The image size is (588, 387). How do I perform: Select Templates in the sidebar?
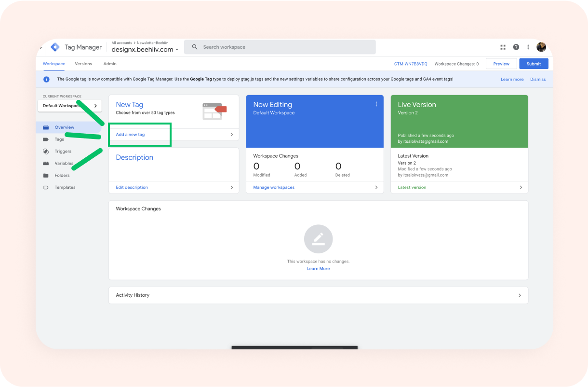65,187
